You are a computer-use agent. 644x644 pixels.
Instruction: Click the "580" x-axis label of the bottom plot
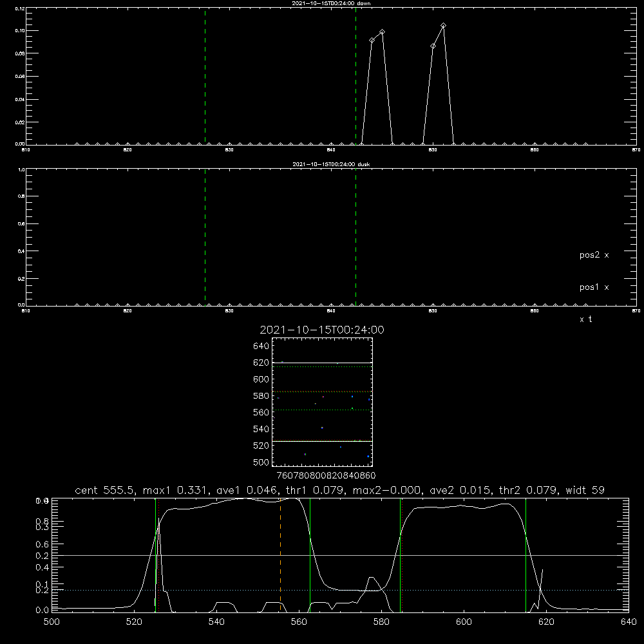tap(381, 622)
